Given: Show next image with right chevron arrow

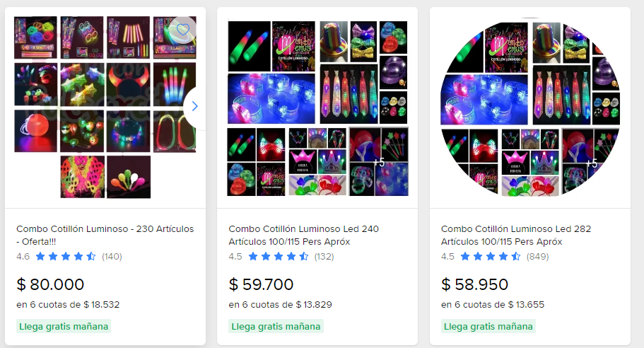Looking at the screenshot, I should tap(194, 106).
